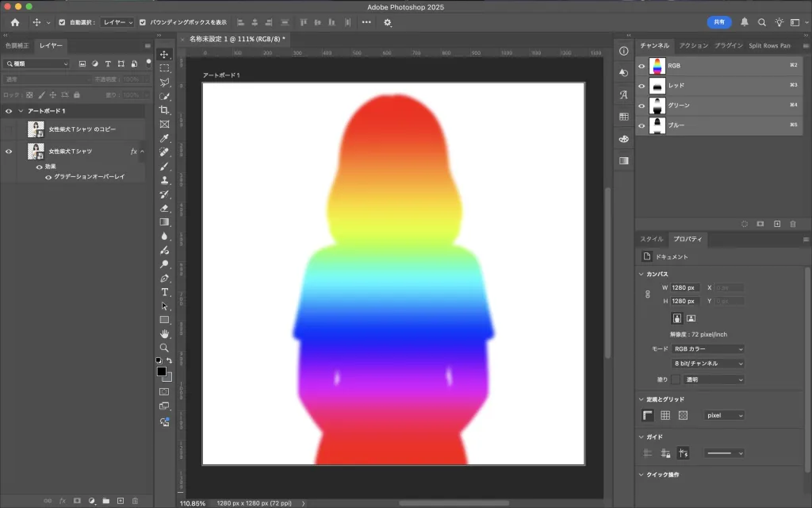Click the search icon in top bar
Screen dimensions: 812x508
click(762, 22)
